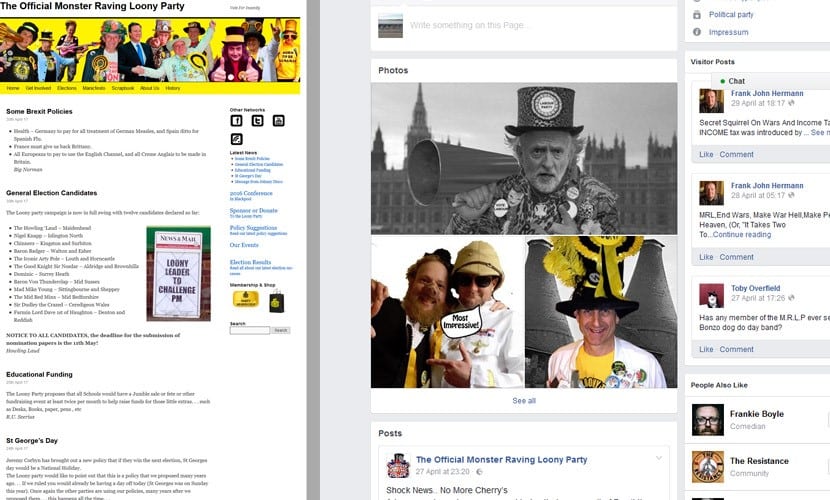Viewport: 830px width, 500px height.
Task: Click the globe icon beside 29 April at 18:17
Action: point(791,103)
